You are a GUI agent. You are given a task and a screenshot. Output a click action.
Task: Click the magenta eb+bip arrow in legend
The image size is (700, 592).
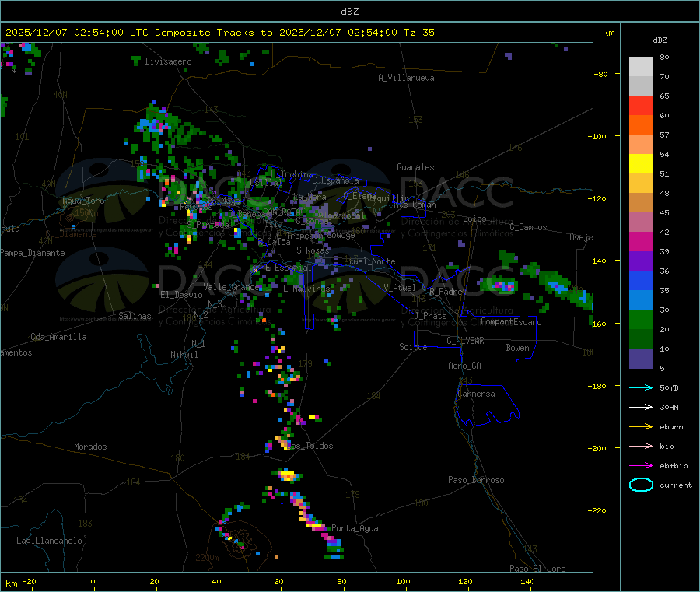coord(641,465)
